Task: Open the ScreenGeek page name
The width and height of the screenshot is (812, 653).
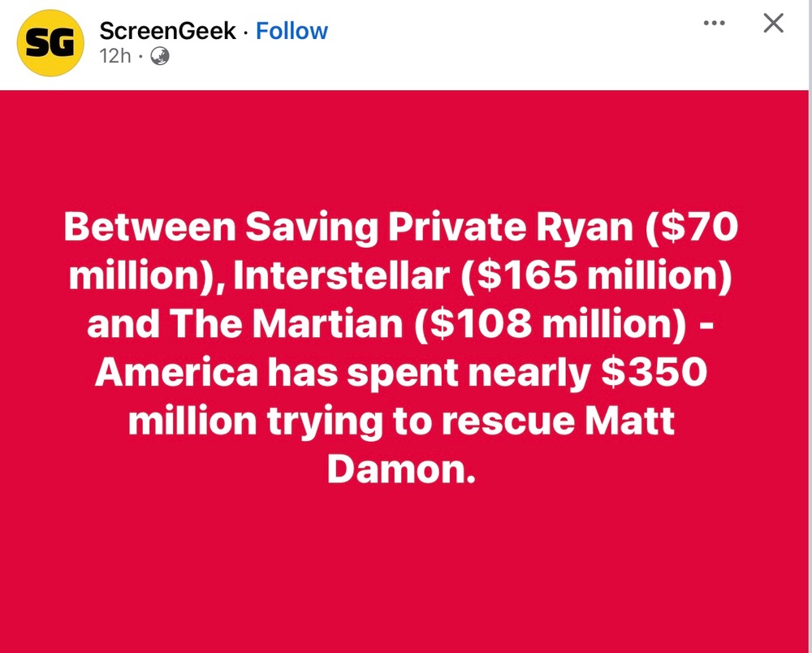Action: [167, 32]
